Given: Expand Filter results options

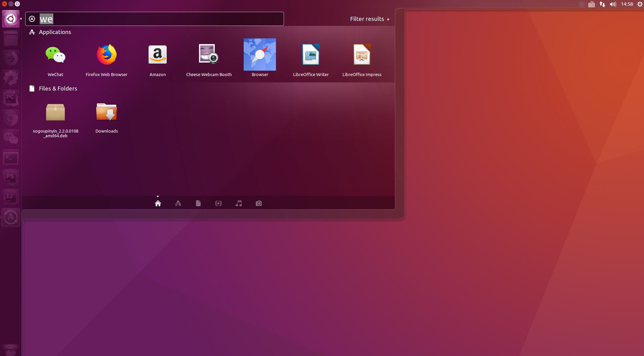Looking at the screenshot, I should click(x=370, y=19).
